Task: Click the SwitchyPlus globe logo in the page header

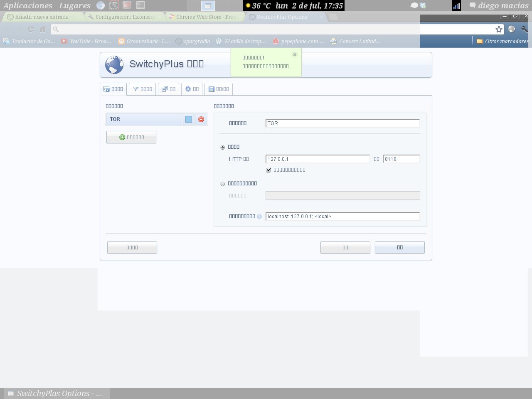Action: (114, 65)
